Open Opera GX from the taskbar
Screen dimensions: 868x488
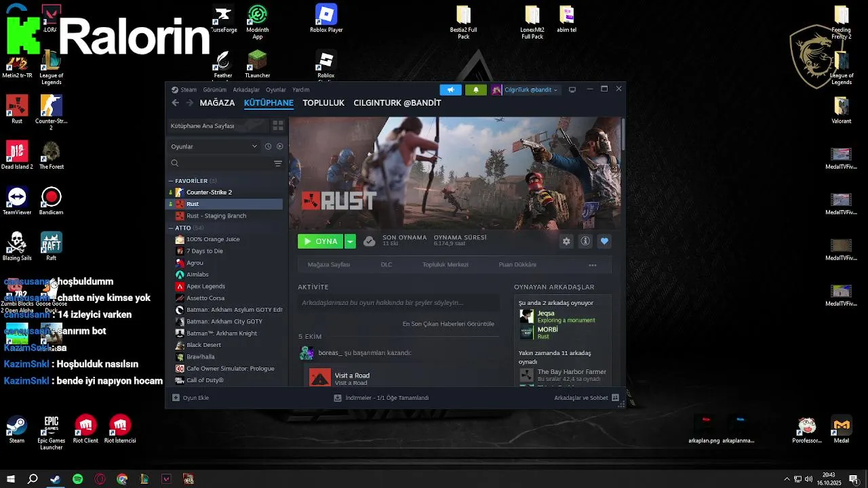pos(100,479)
